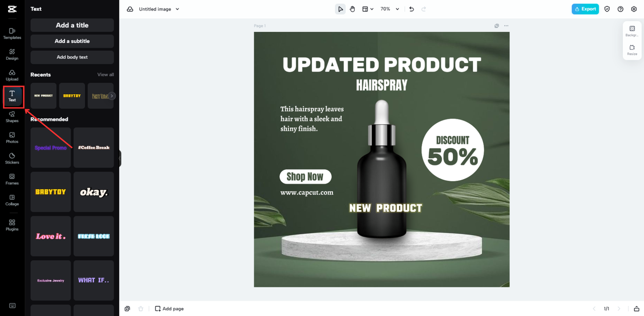The width and height of the screenshot is (644, 316).
Task: Open the Resize tool on right
Action: (632, 50)
